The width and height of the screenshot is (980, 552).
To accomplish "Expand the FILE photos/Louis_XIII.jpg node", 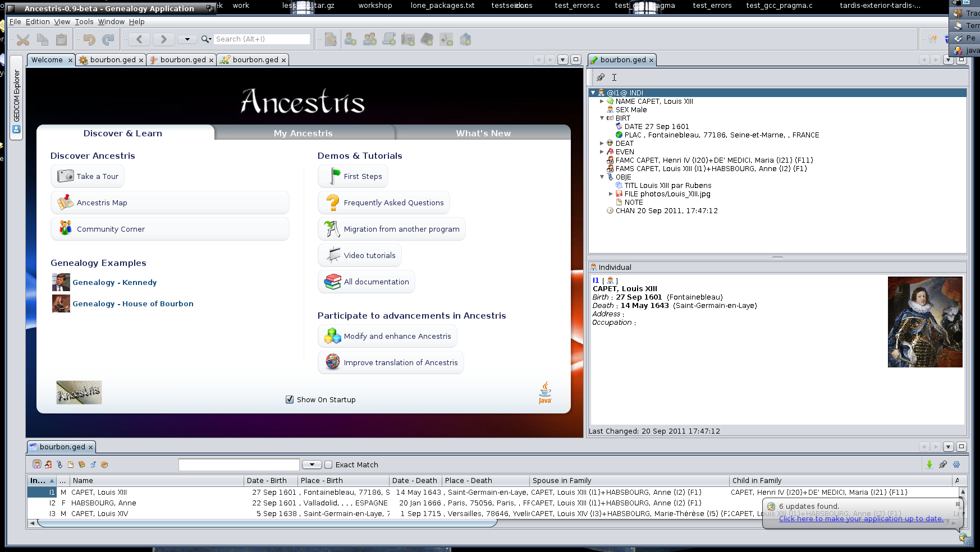I will 611,194.
